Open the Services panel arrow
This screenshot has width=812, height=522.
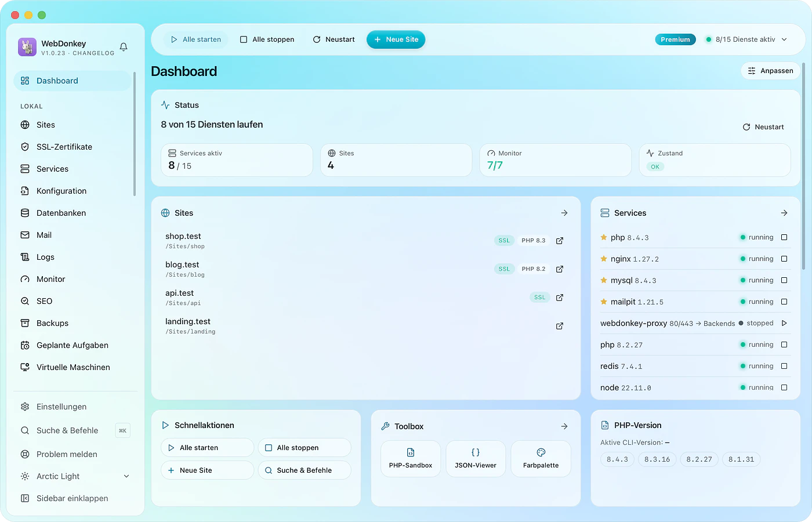point(784,213)
